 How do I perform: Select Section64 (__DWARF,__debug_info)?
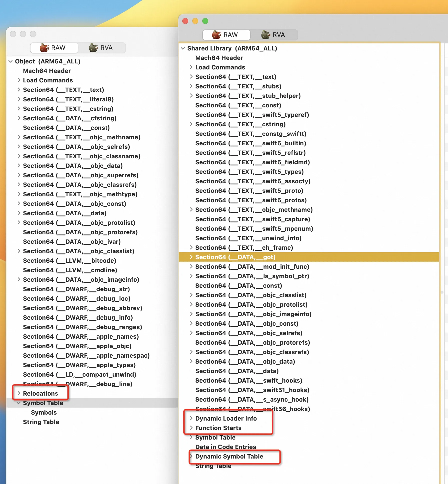pos(78,317)
